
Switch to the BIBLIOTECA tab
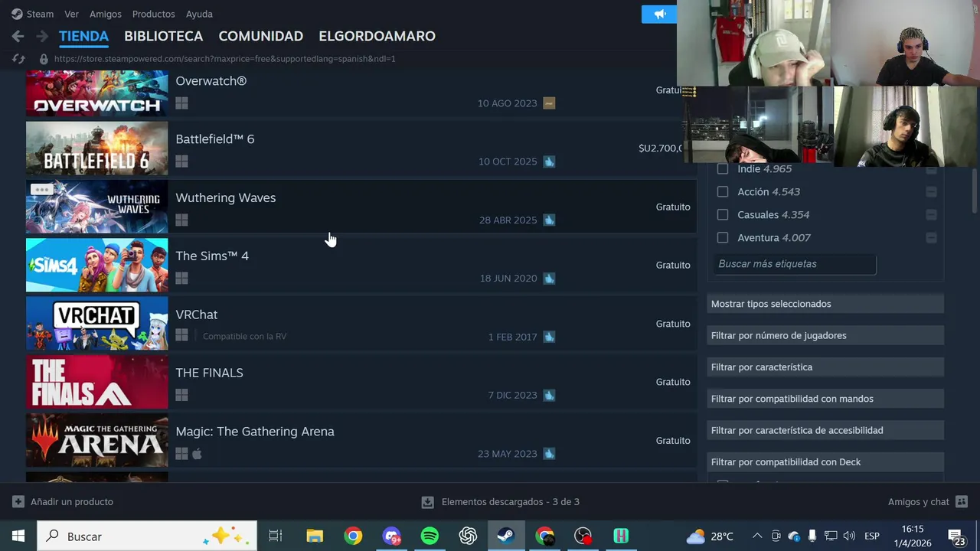[163, 36]
